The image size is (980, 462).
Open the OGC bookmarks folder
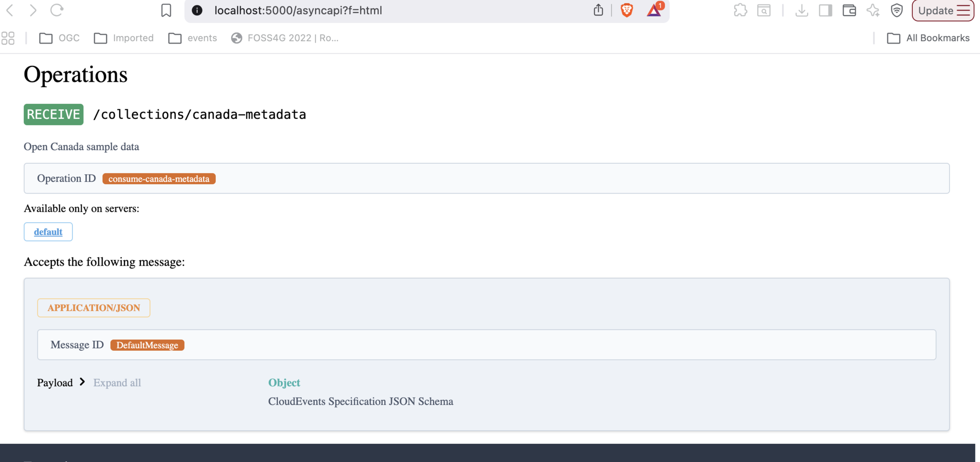[x=60, y=38]
